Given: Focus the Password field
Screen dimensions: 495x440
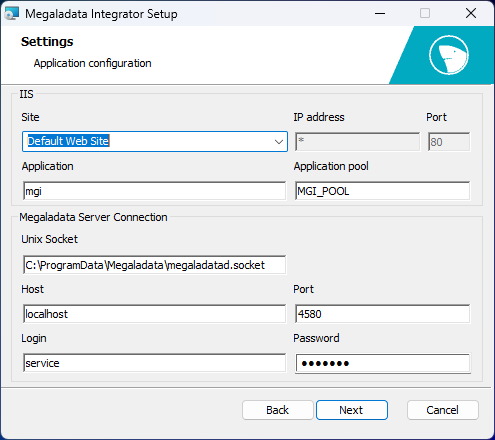Looking at the screenshot, I should [x=382, y=363].
